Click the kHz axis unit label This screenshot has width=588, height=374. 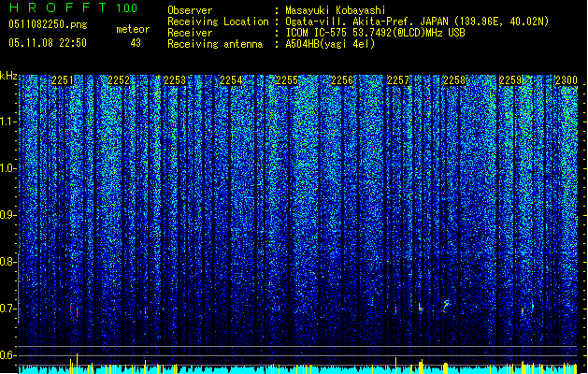pos(8,76)
